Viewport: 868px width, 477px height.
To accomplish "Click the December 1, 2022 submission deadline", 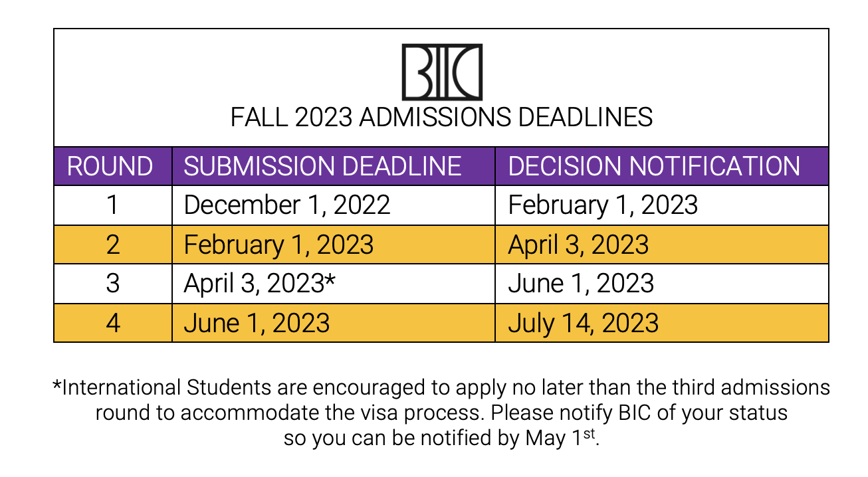I will (x=287, y=206).
